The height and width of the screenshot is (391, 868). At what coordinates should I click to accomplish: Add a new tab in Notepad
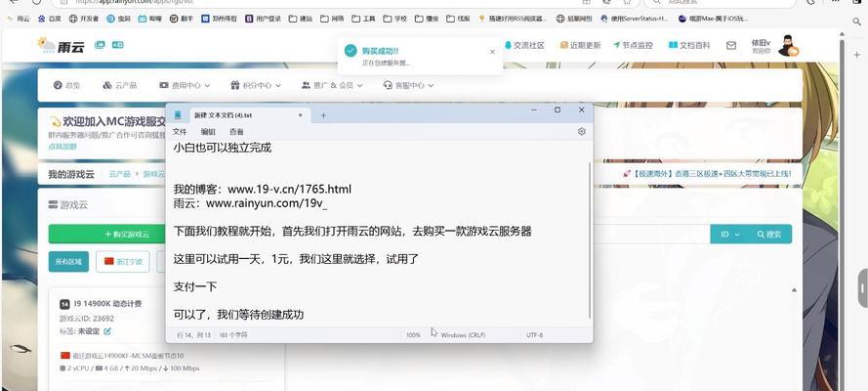pyautogui.click(x=324, y=115)
